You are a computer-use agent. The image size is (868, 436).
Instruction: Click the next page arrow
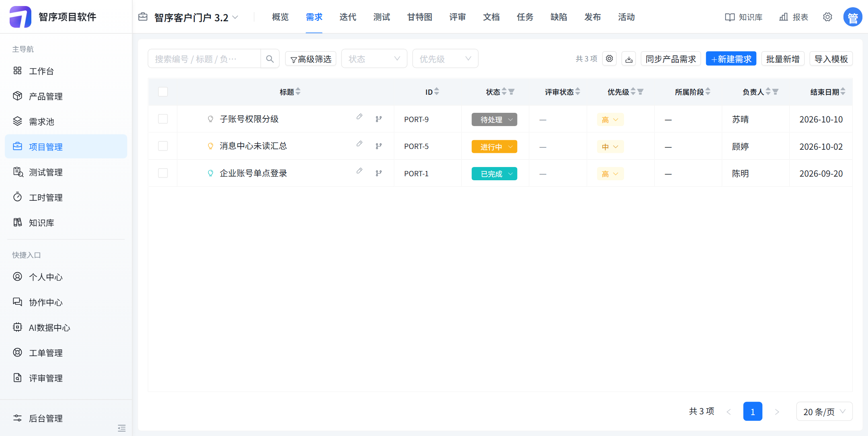pos(777,412)
